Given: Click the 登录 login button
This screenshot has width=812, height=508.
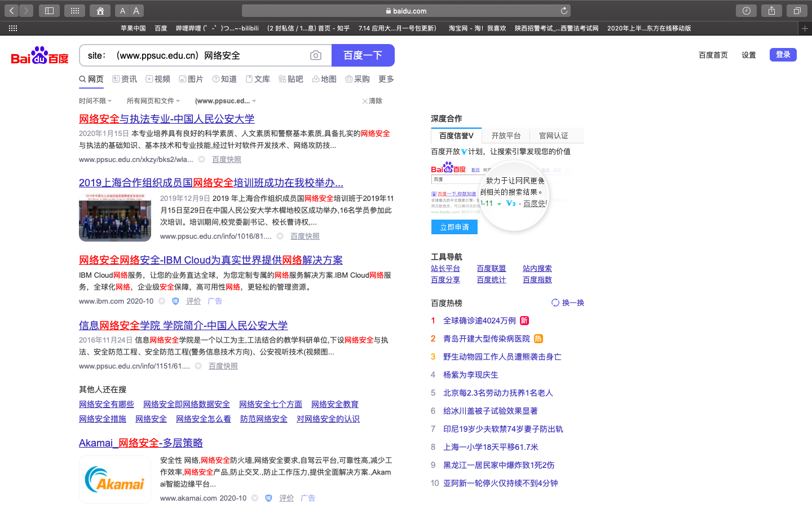Looking at the screenshot, I should click(x=783, y=55).
